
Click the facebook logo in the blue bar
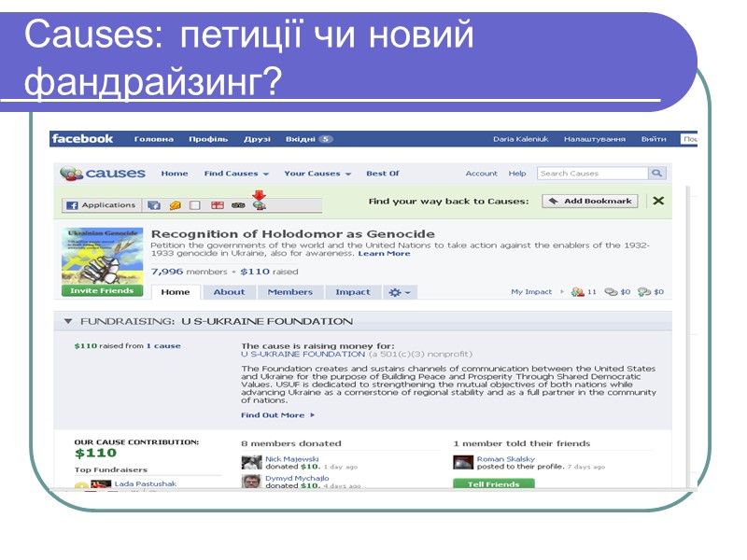82,138
